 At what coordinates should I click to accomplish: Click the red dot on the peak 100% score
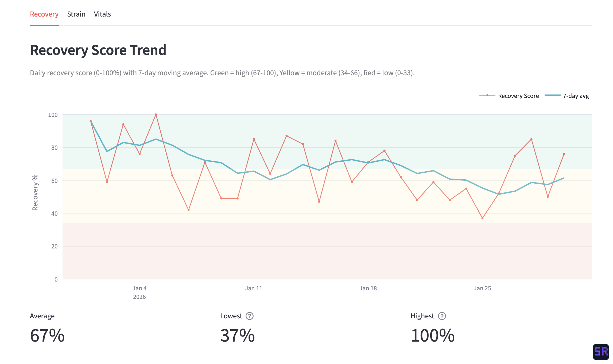pyautogui.click(x=156, y=114)
